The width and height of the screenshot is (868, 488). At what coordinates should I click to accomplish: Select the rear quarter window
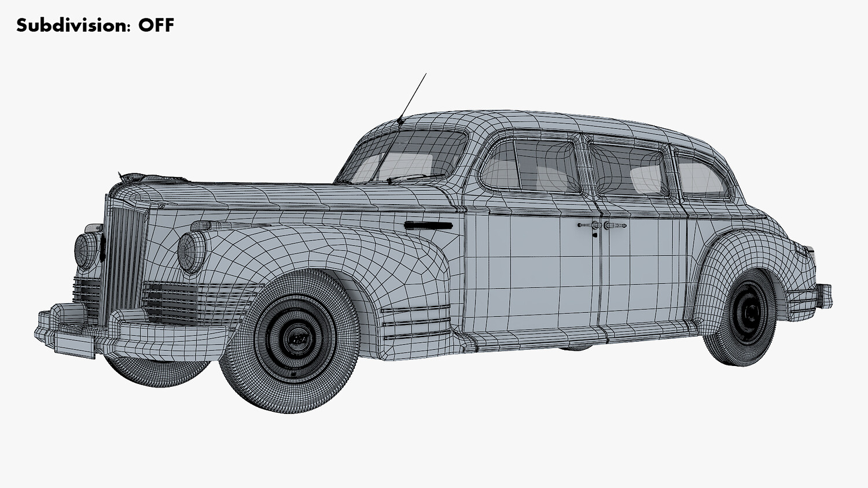click(701, 176)
